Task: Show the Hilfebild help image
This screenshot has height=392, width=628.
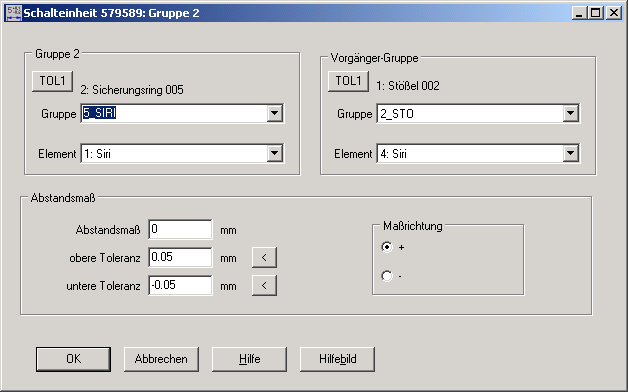Action: pos(338,359)
